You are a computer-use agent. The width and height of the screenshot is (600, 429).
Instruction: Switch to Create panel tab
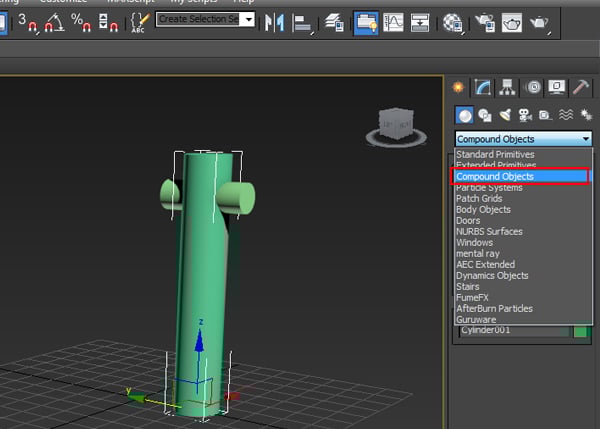pos(458,87)
